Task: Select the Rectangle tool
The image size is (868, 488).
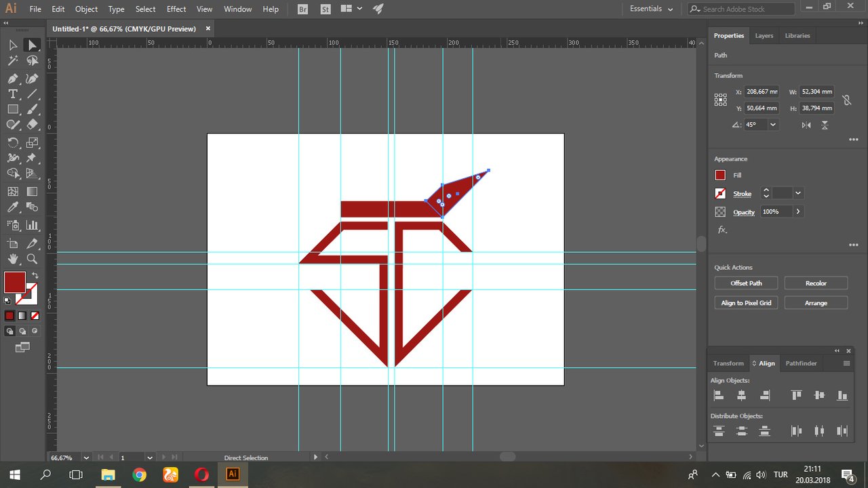Action: click(13, 110)
